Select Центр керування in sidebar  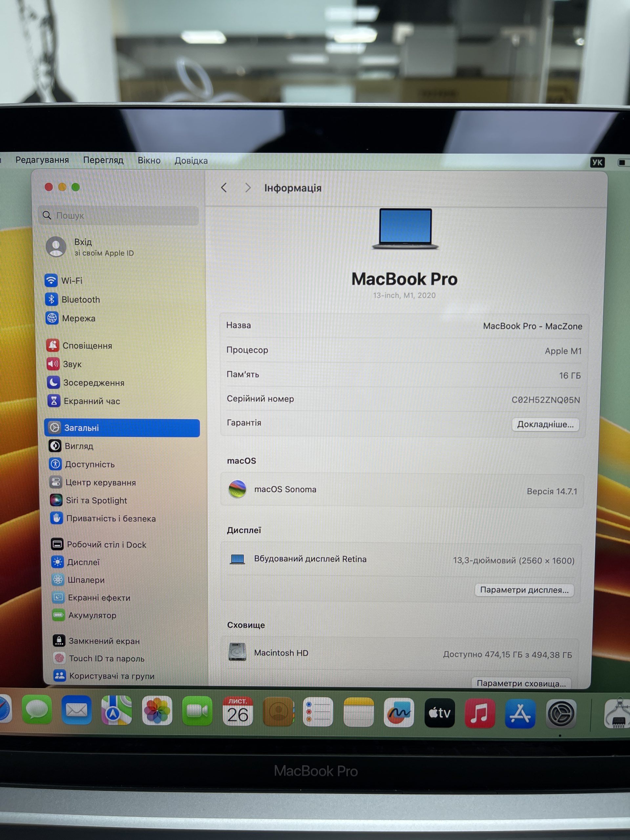click(x=92, y=482)
